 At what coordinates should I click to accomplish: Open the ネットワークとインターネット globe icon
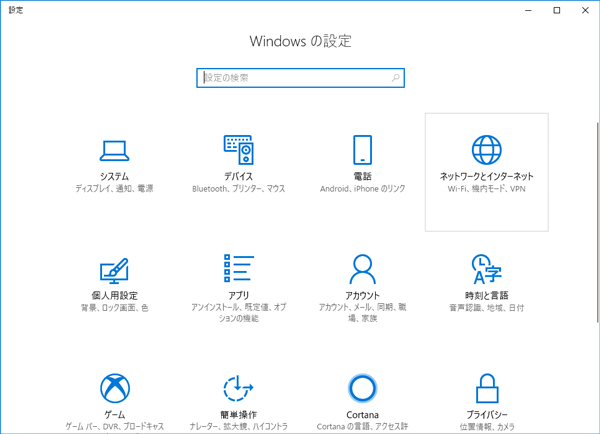(x=486, y=150)
